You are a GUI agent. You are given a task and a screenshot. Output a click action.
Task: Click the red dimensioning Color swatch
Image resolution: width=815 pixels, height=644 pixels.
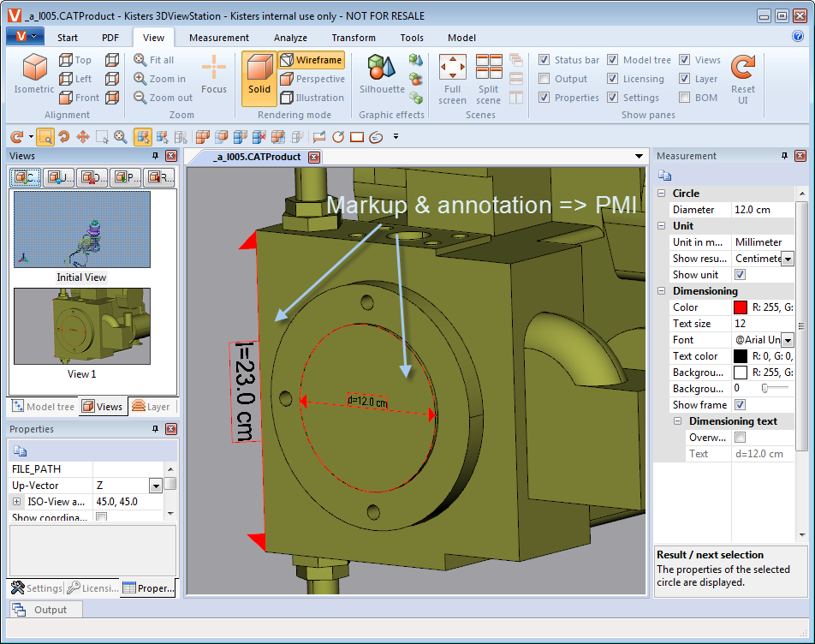(741, 307)
